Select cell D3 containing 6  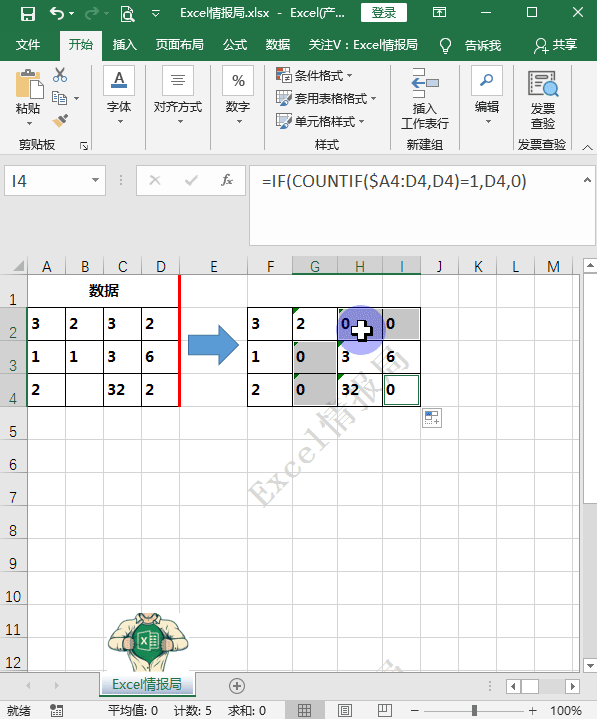[160, 357]
